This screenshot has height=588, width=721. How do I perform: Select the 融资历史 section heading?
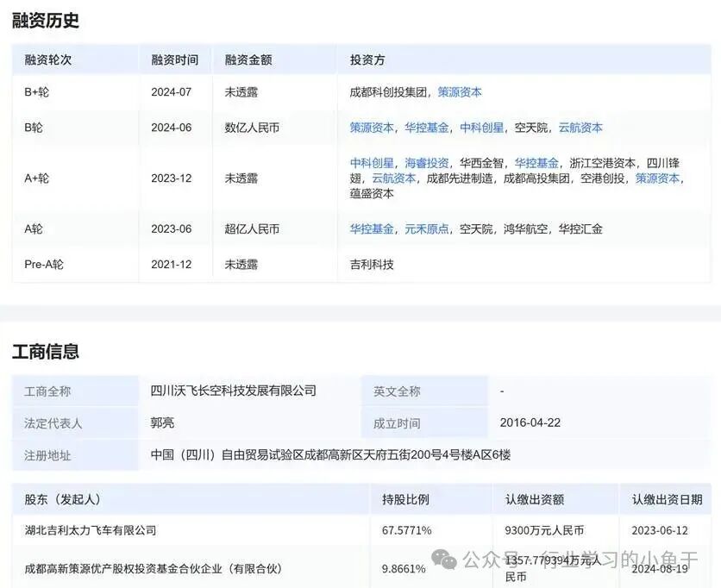(x=46, y=20)
